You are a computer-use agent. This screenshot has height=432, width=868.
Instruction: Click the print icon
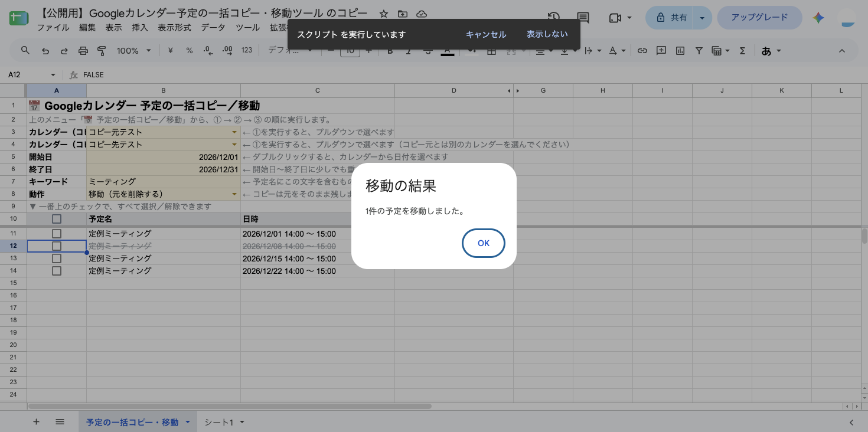(83, 51)
